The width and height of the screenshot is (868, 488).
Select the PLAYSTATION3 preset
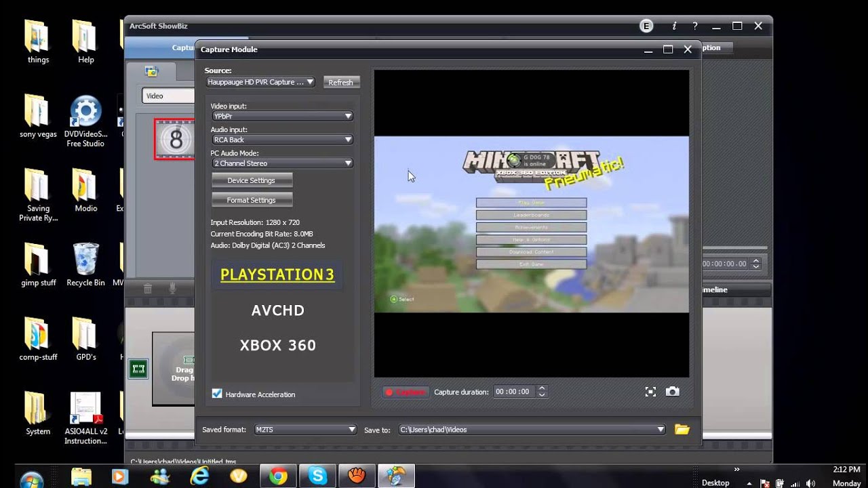(277, 274)
